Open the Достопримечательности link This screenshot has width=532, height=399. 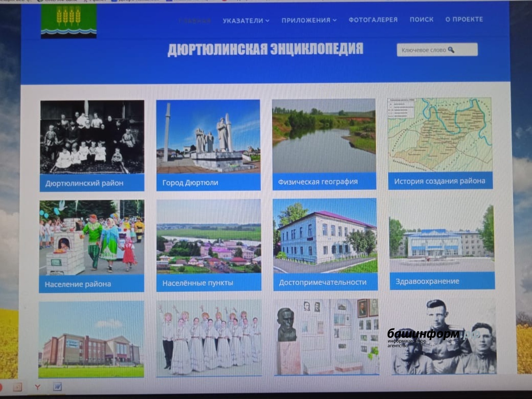pos(323,282)
